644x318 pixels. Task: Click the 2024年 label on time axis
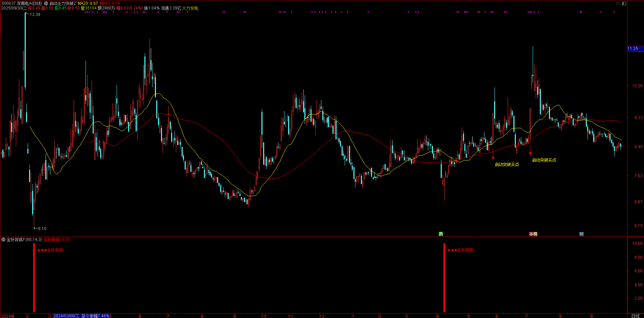tap(8, 316)
